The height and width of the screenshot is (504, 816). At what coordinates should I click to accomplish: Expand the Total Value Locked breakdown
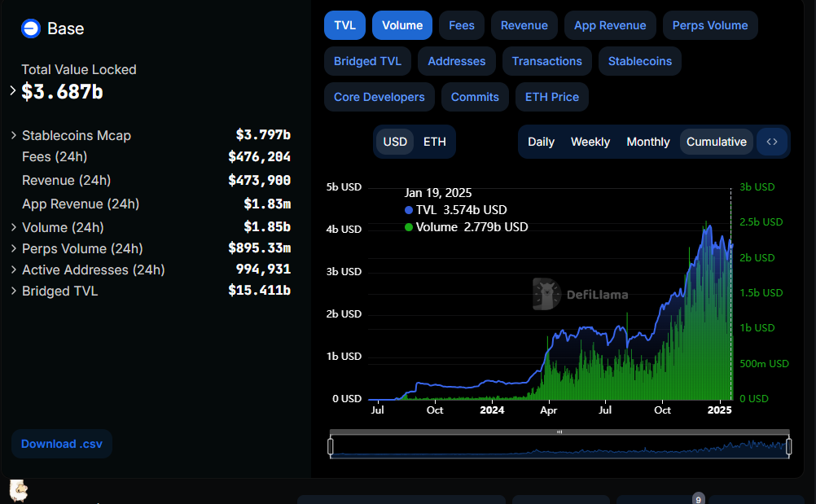[13, 90]
